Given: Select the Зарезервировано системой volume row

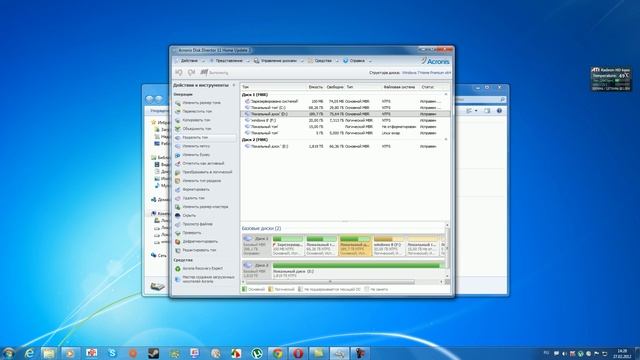Looking at the screenshot, I should (x=345, y=101).
